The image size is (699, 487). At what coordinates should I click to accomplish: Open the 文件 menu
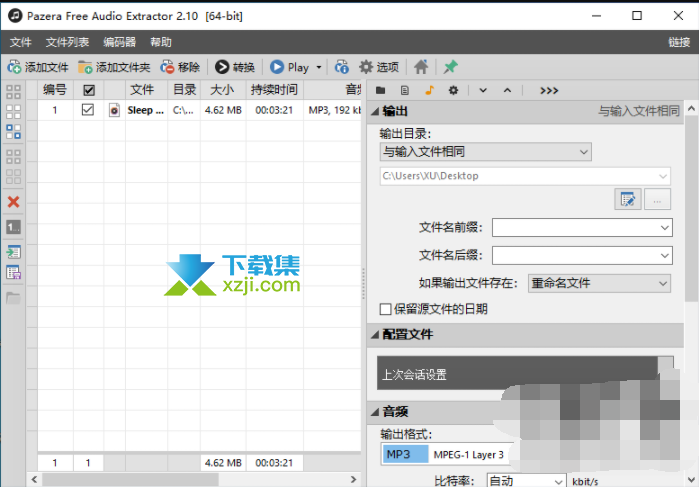tap(21, 42)
